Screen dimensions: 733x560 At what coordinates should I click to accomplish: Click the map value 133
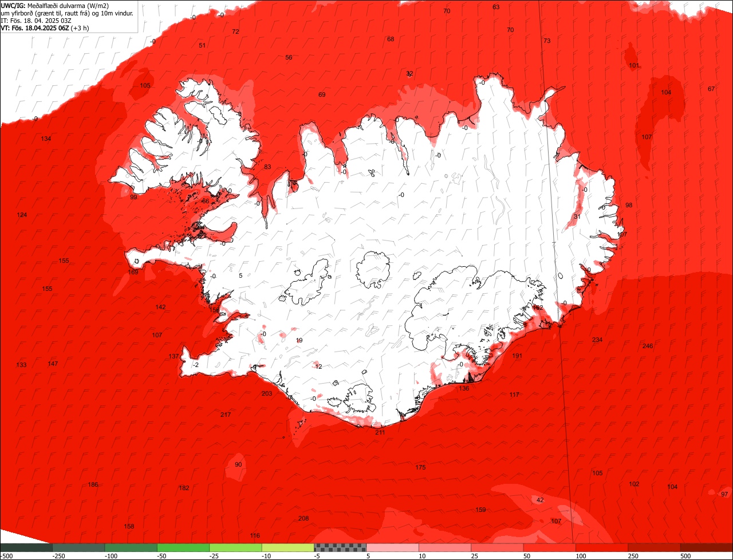coord(21,365)
